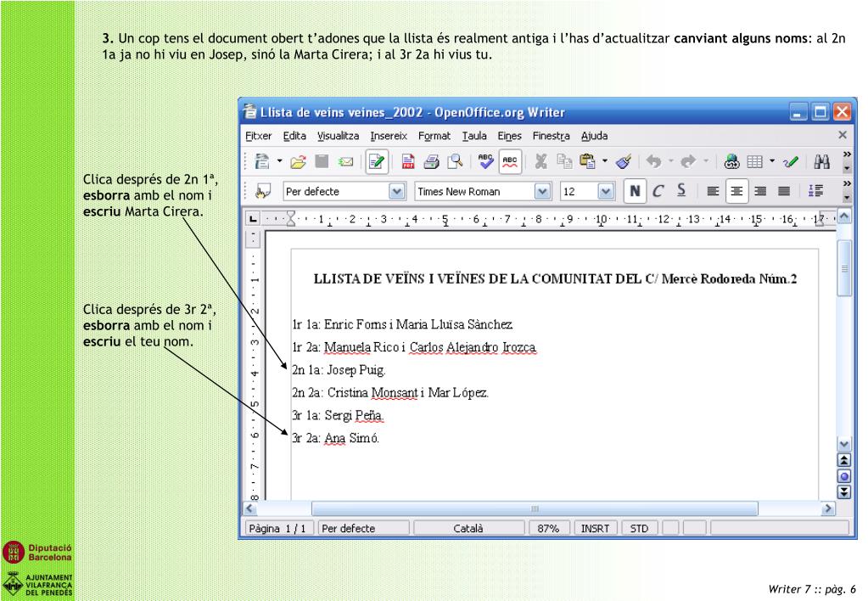Open the 'Per defecte' paragraph style dropdown
Viewport: 868px width, 601px height.
click(x=396, y=192)
